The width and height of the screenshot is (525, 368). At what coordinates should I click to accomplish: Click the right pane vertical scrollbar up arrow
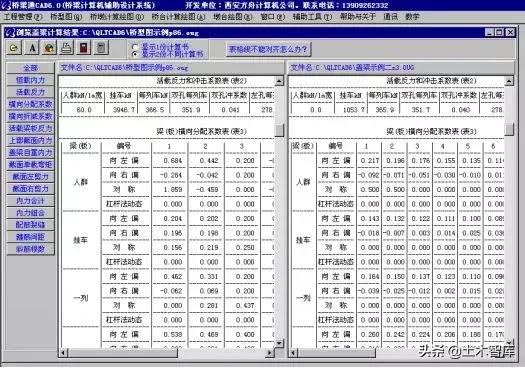click(509, 81)
